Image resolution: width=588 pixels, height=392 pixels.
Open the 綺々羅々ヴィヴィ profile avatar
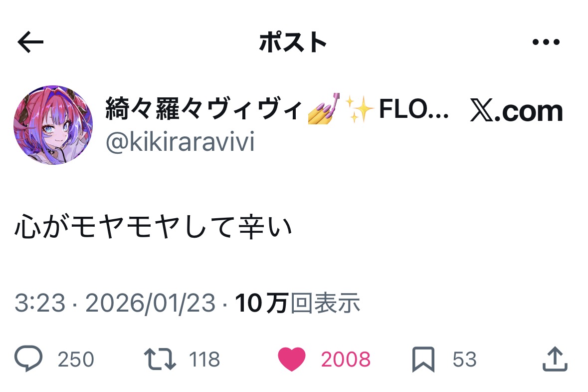[53, 125]
